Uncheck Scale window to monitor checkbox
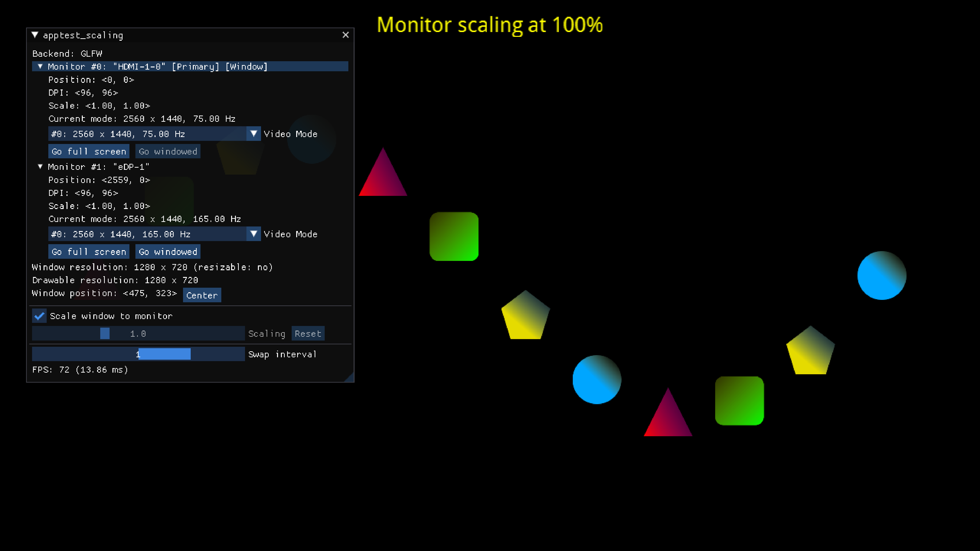Viewport: 980px width, 551px height. 39,316
